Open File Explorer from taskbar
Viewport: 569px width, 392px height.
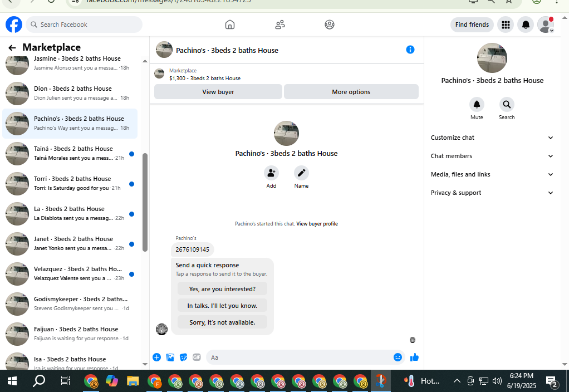(x=133, y=381)
